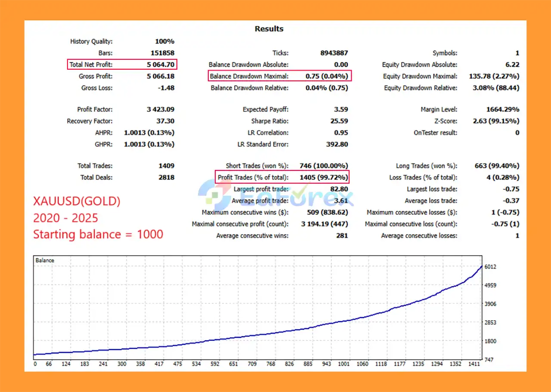Click the XAUUSD(GOLD) red annotation text
This screenshot has width=551, height=392.
click(77, 201)
